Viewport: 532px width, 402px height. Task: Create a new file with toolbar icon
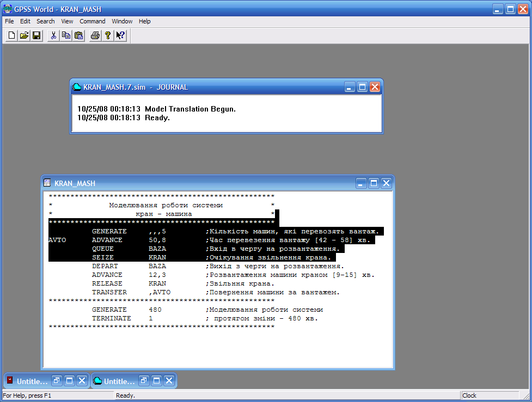tap(11, 35)
